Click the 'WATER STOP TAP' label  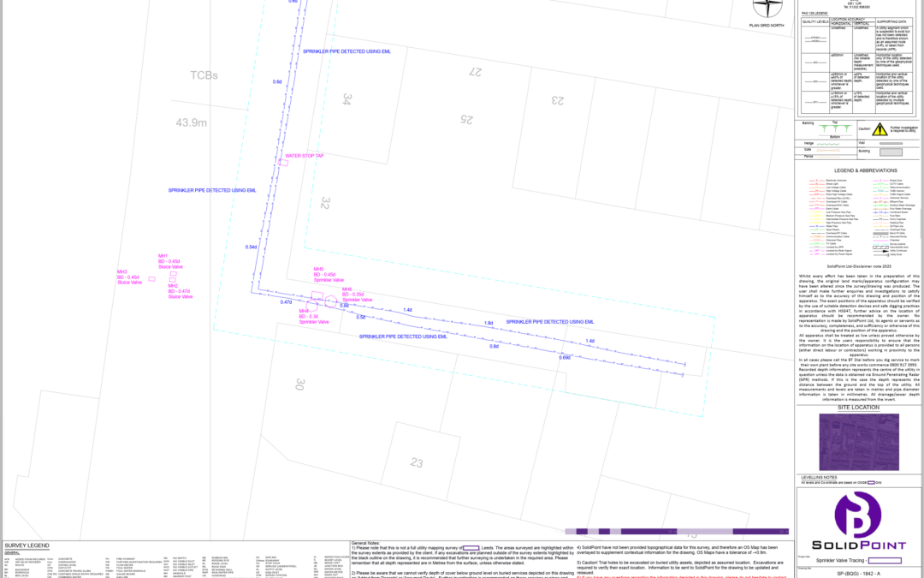pos(304,156)
